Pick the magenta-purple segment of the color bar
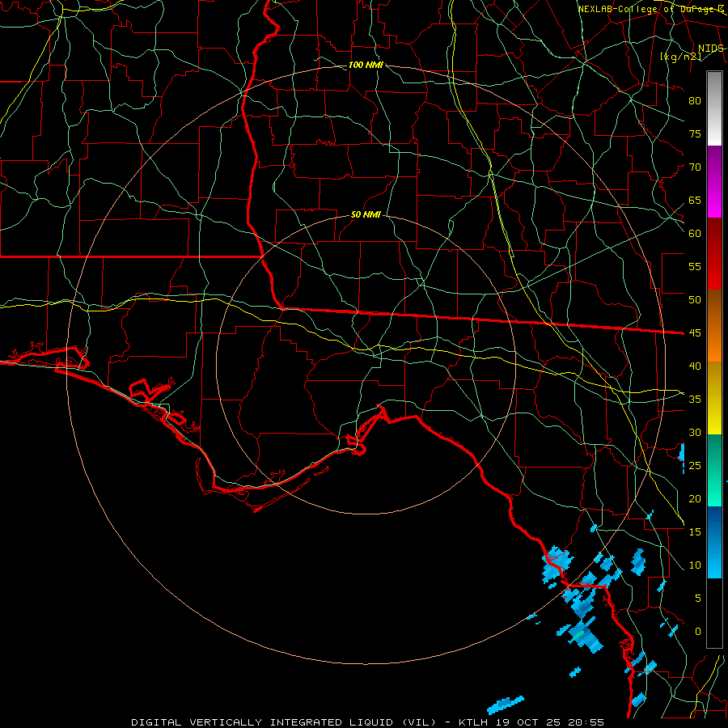 coord(714,181)
